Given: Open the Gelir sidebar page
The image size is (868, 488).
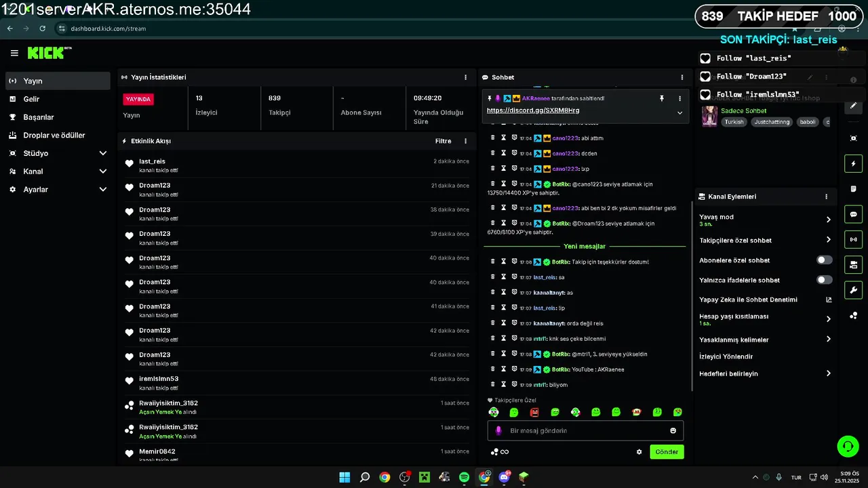Looking at the screenshot, I should click(58, 99).
